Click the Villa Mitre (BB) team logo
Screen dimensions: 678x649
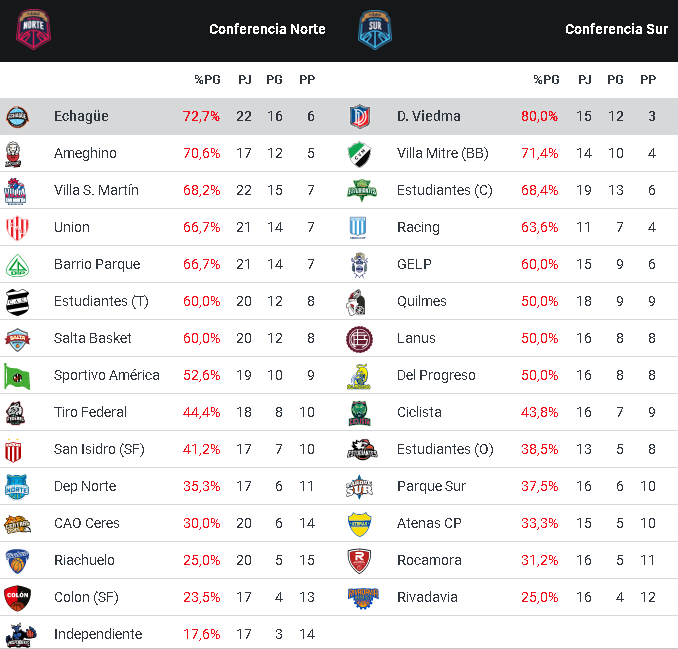tap(361, 153)
